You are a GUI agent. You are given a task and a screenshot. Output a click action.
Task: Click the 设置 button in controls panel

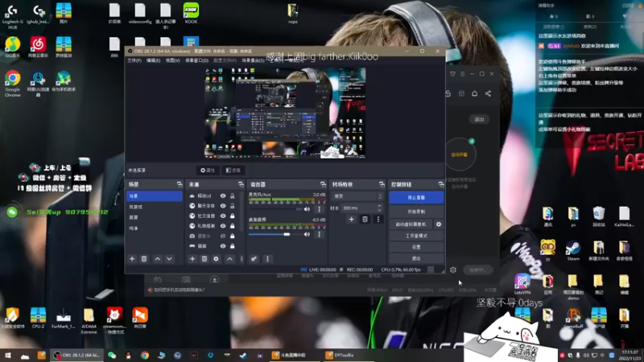point(416,247)
